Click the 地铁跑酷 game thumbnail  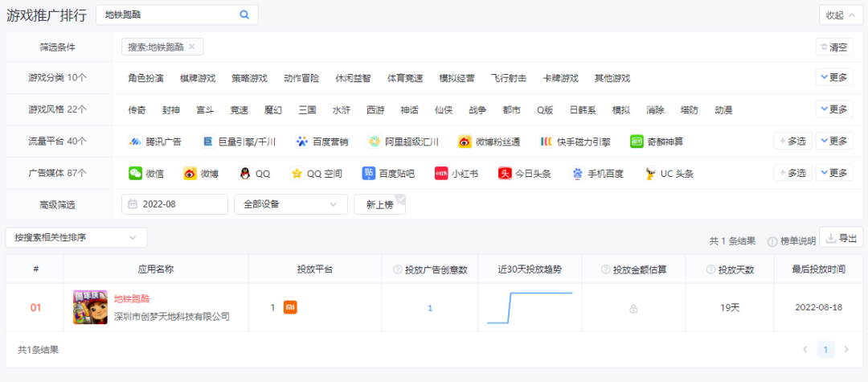coord(90,307)
